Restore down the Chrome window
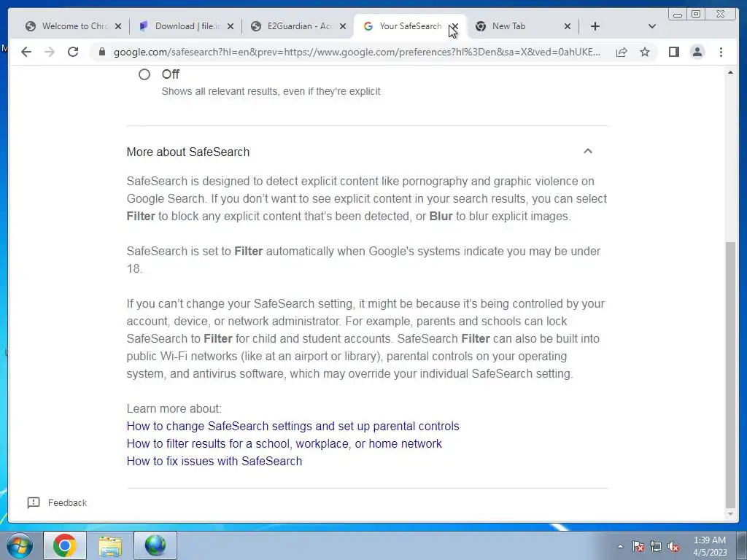This screenshot has width=747, height=560. 696,15
